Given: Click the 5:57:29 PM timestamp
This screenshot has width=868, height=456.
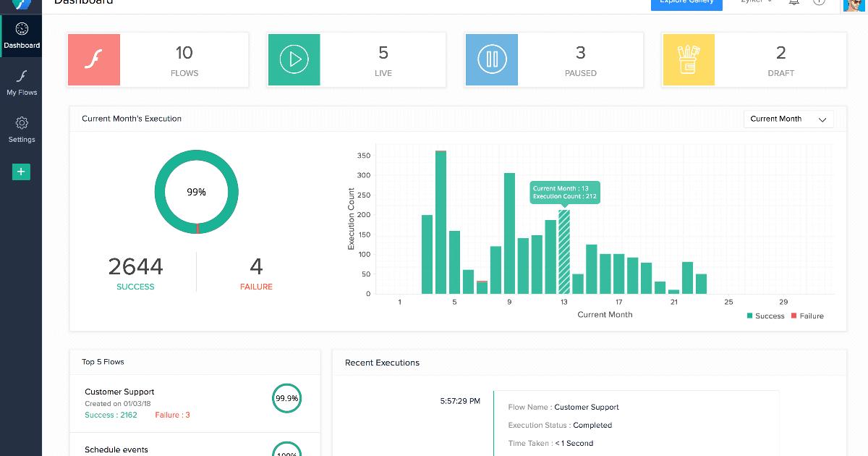Looking at the screenshot, I should click(x=460, y=400).
